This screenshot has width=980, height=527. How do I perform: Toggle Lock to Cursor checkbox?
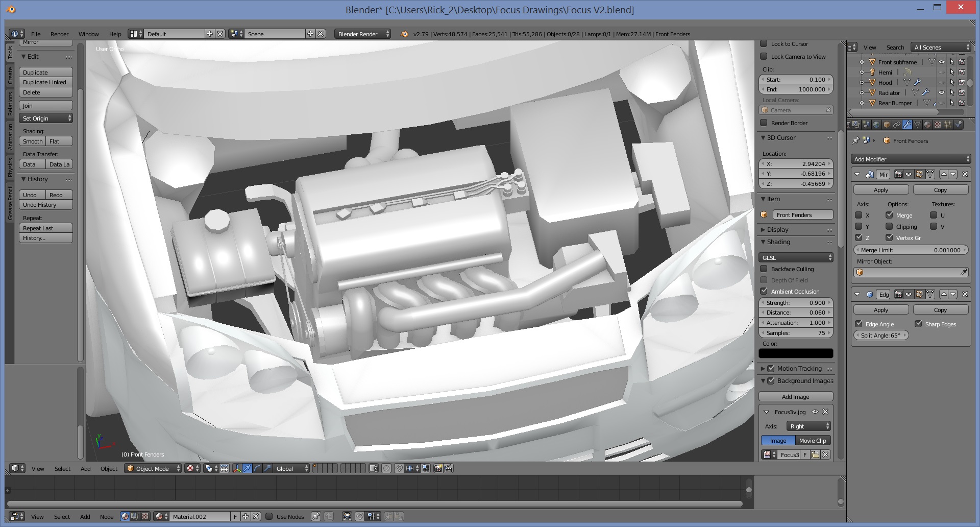tap(764, 43)
